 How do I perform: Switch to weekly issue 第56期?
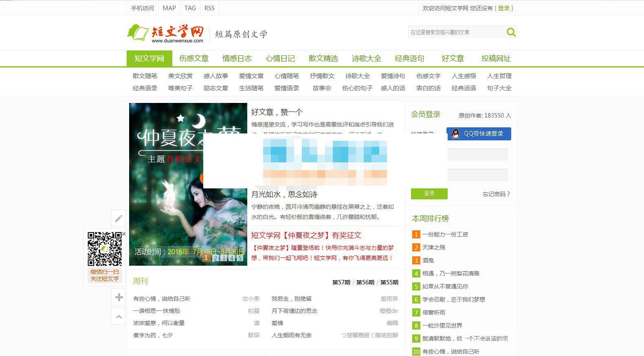365,282
